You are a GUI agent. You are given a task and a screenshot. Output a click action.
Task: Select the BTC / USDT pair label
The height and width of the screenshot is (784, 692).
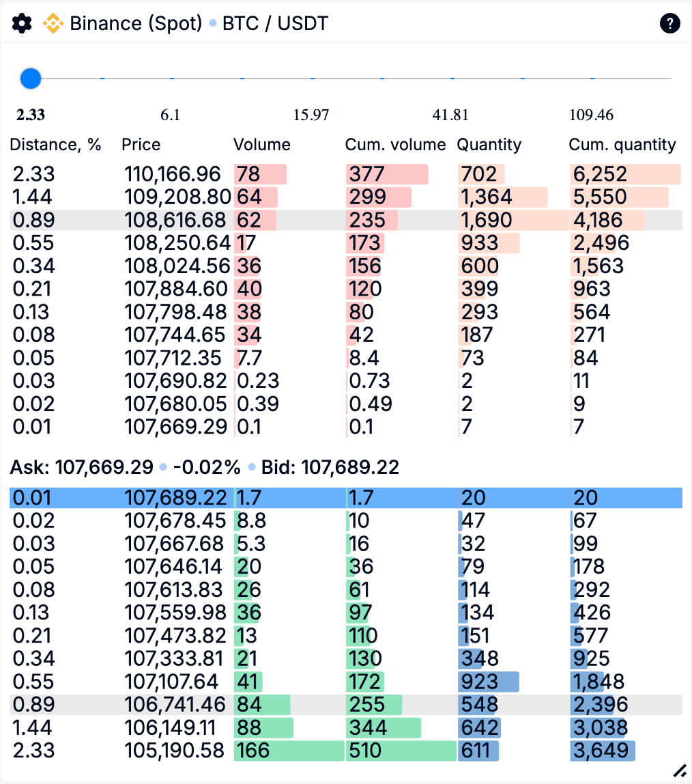pyautogui.click(x=275, y=24)
